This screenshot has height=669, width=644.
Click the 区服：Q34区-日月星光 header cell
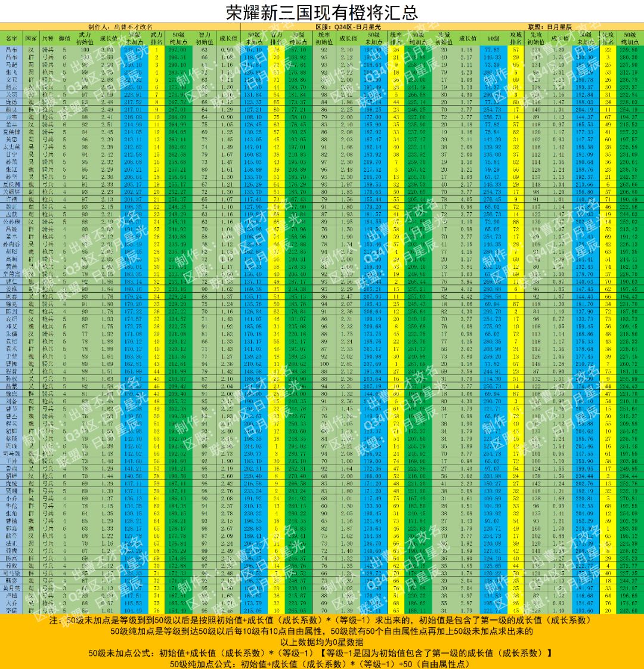point(348,27)
